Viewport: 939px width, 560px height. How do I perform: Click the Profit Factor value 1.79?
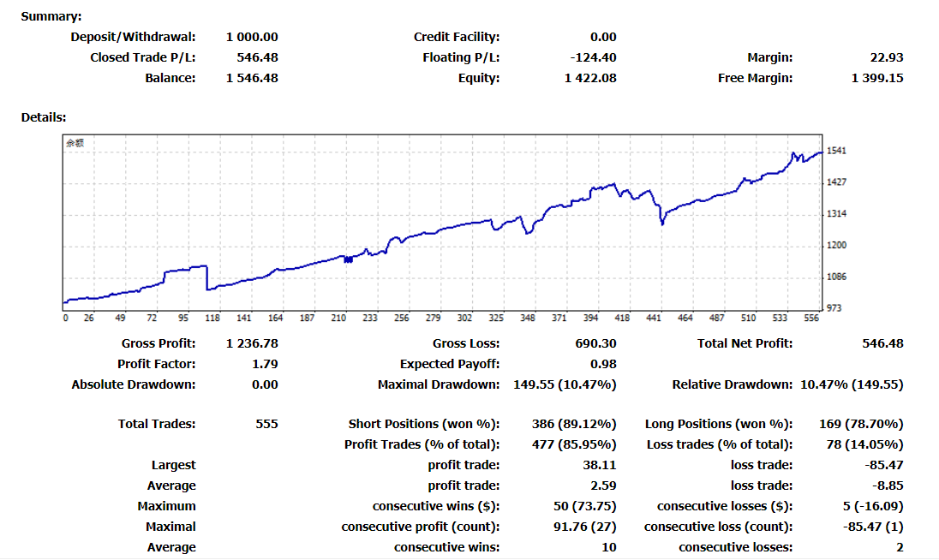266,364
